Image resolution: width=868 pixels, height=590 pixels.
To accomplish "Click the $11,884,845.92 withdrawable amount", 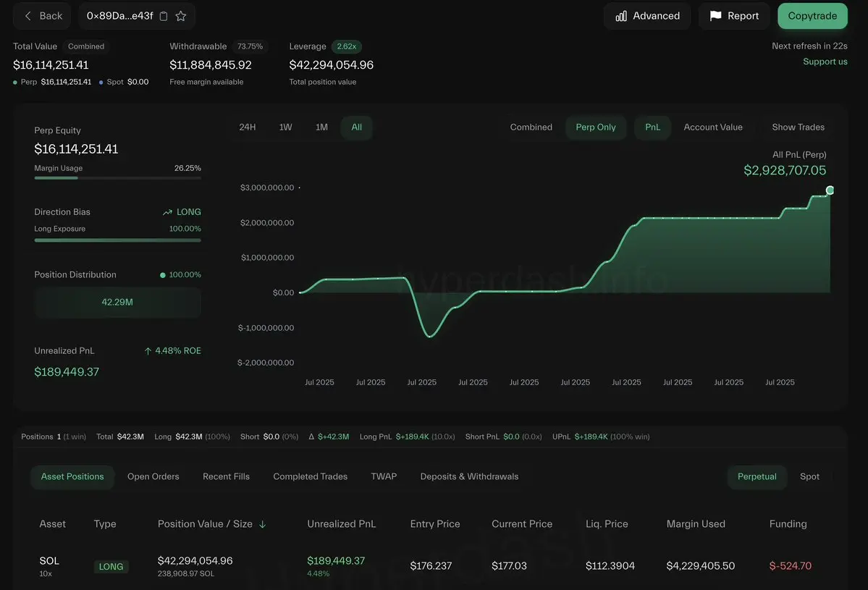I will (211, 64).
